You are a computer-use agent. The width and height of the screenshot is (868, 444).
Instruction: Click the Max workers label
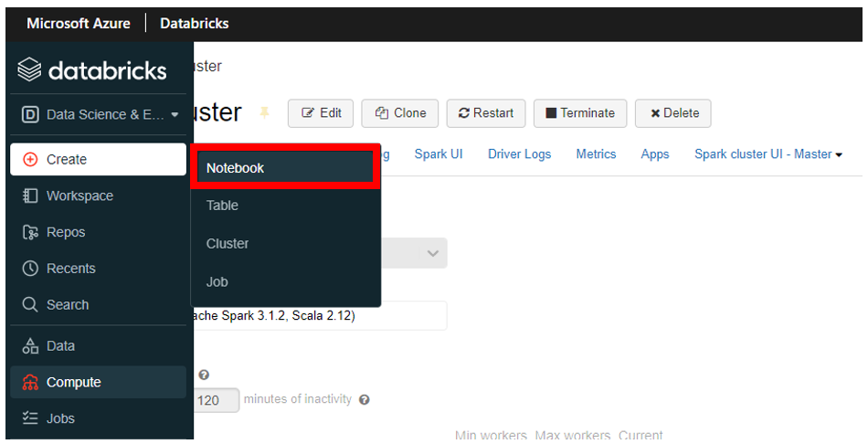(572, 436)
